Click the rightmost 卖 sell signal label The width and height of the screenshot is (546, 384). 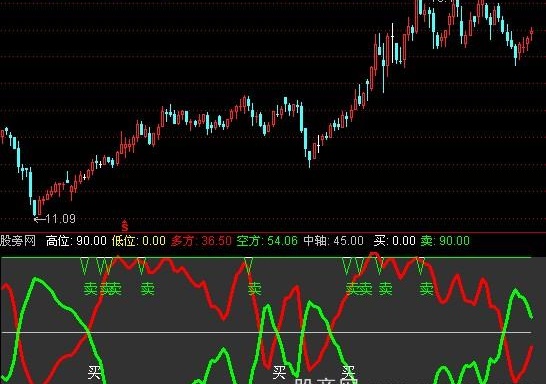point(427,289)
